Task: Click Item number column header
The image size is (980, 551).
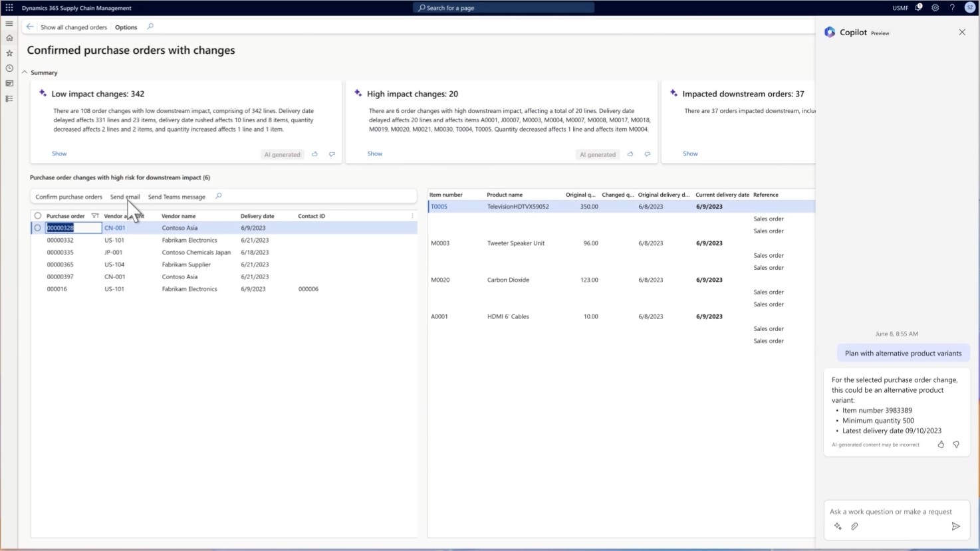Action: 446,195
